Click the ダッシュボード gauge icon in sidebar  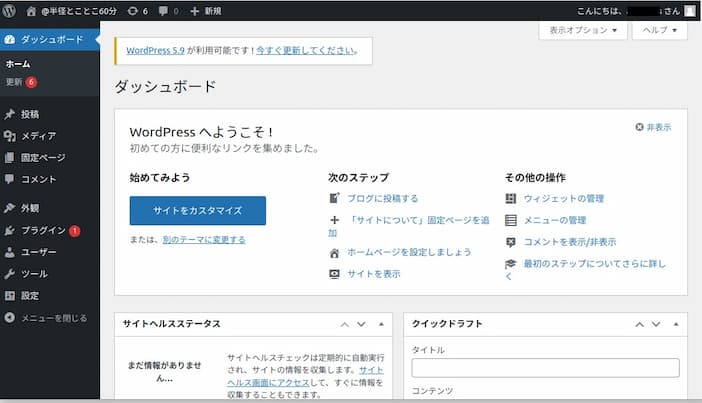point(9,39)
